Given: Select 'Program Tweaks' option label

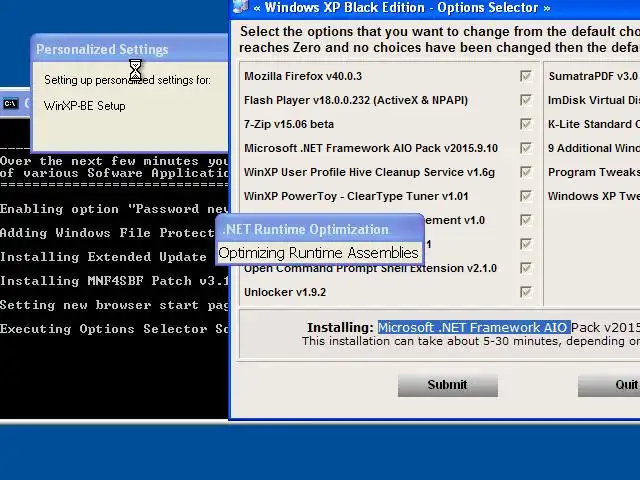Looking at the screenshot, I should [594, 172].
